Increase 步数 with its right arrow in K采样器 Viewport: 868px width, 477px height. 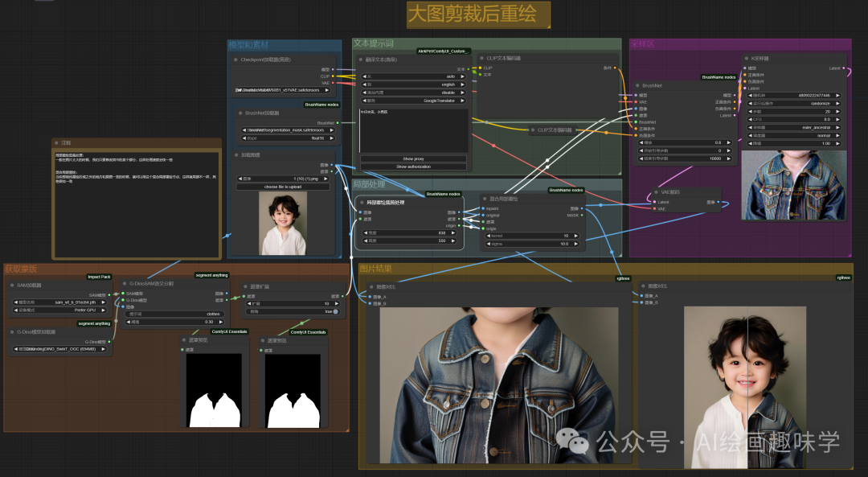point(838,111)
